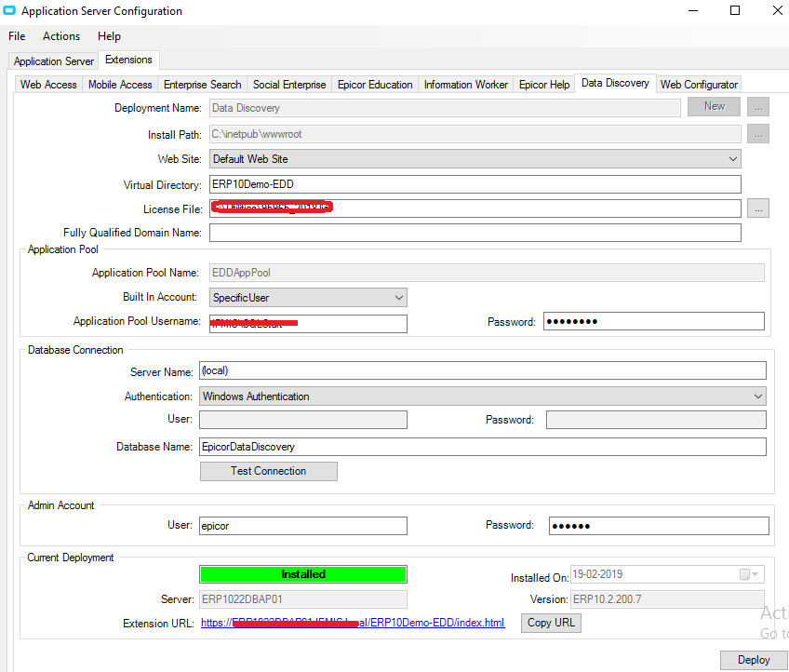
Task: Switch to the Application Server tab
Action: [x=54, y=61]
